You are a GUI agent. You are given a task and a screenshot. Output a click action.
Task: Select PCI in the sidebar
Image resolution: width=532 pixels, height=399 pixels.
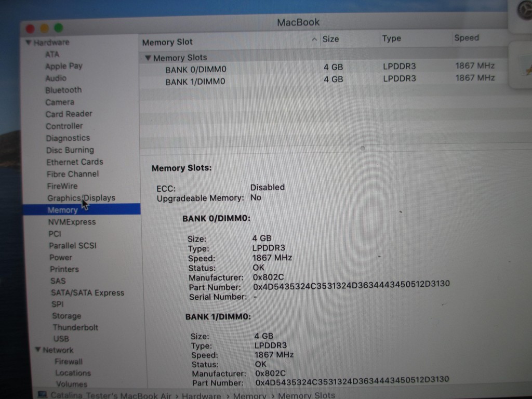tap(55, 234)
